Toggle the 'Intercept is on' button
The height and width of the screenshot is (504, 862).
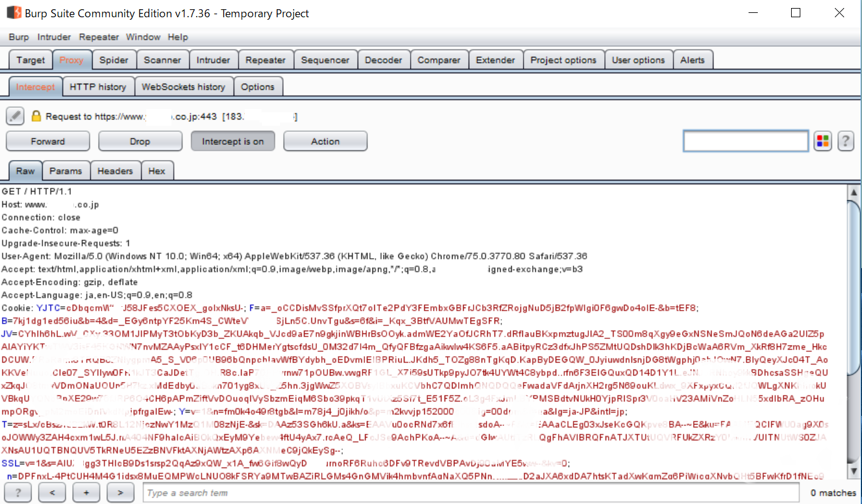(x=233, y=141)
